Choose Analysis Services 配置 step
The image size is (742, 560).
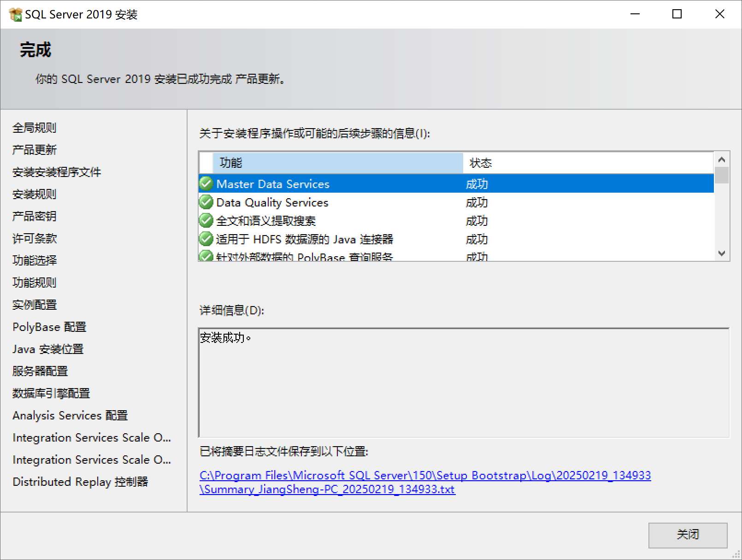70,415
